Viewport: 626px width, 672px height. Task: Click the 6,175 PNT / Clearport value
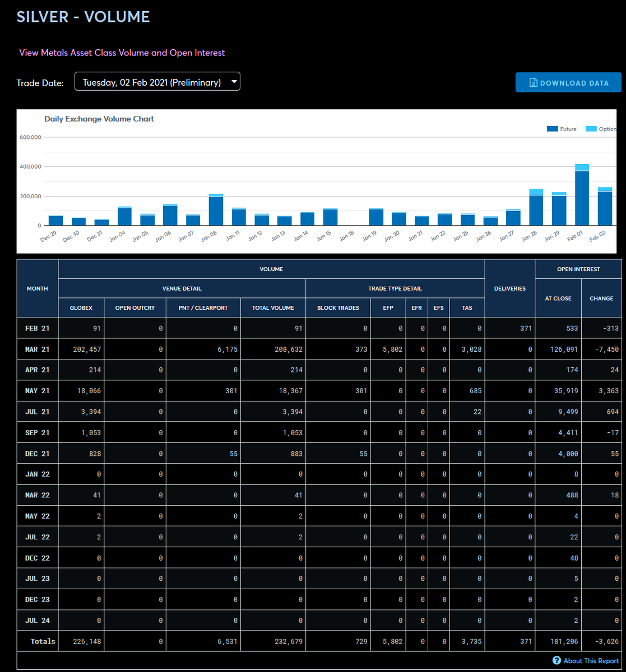(228, 349)
